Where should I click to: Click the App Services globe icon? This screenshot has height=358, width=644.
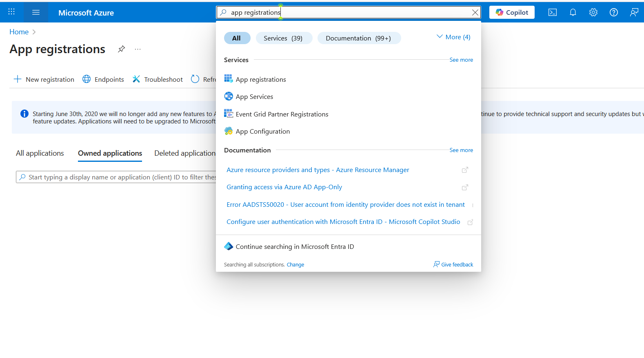pyautogui.click(x=229, y=96)
